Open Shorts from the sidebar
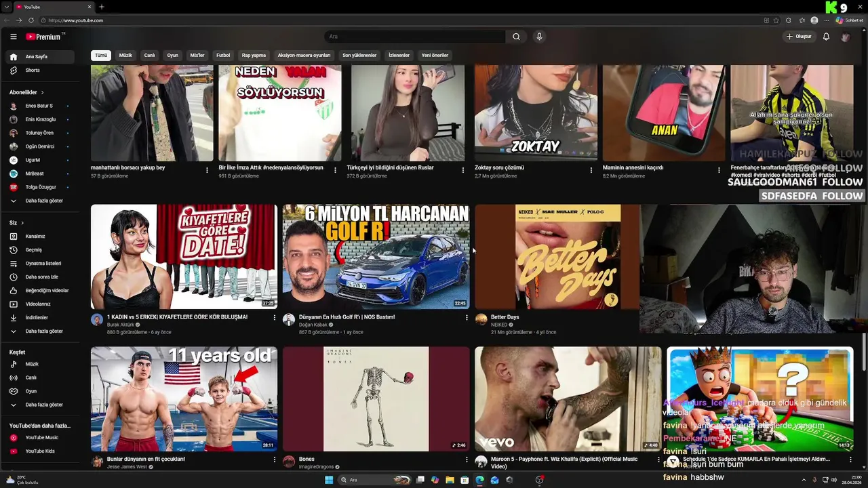 pos(41,70)
